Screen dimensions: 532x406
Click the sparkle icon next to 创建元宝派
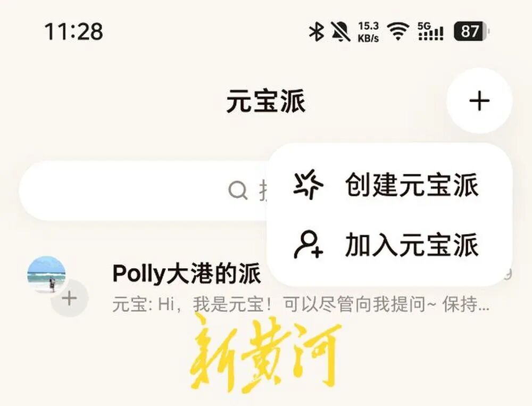(308, 185)
